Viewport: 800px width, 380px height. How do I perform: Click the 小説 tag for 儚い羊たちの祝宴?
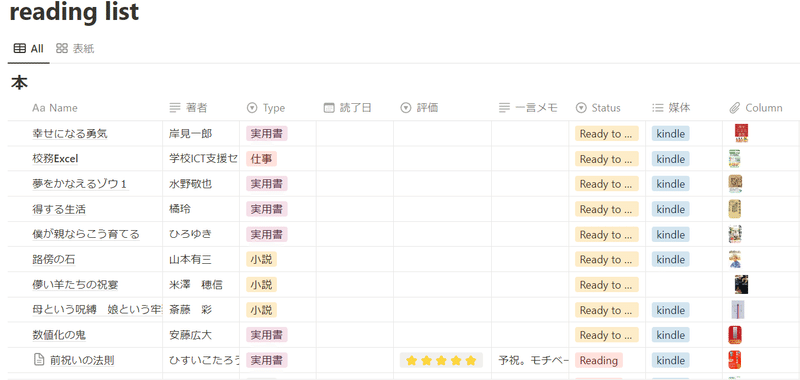[x=261, y=285]
